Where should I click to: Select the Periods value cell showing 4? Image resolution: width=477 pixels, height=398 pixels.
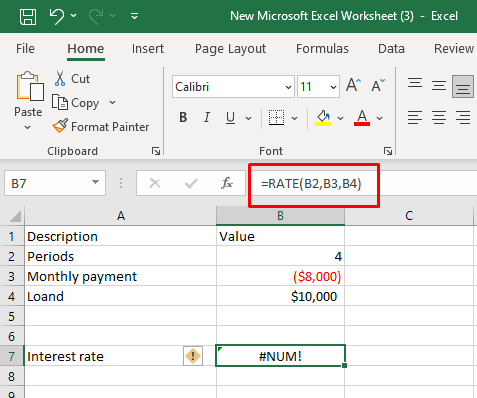click(x=280, y=256)
